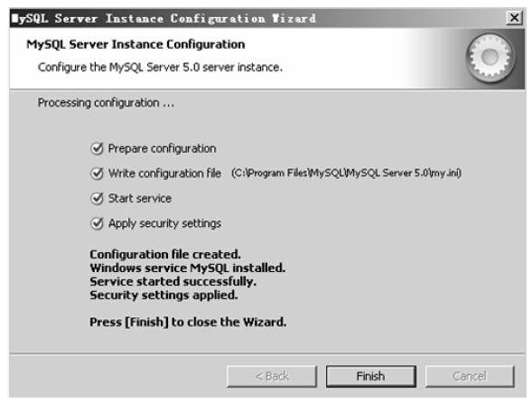532x404 pixels.
Task: Click the Finish button
Action: [x=371, y=376]
